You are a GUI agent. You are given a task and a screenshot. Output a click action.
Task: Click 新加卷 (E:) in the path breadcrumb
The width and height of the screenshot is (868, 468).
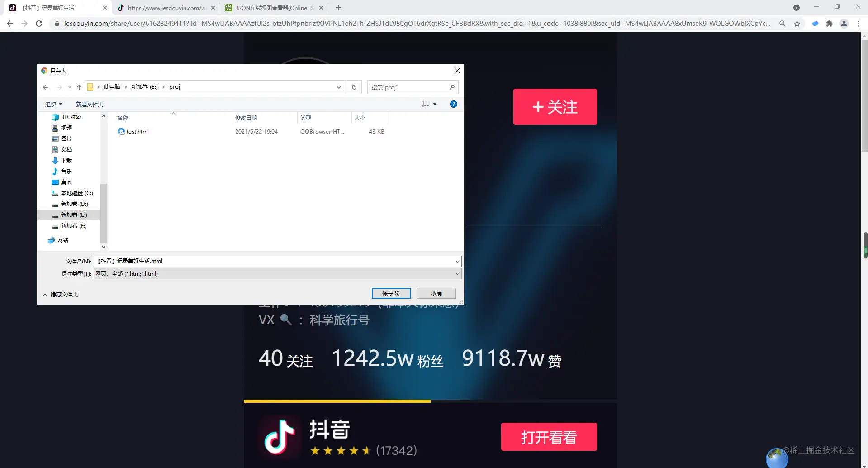[x=145, y=87]
